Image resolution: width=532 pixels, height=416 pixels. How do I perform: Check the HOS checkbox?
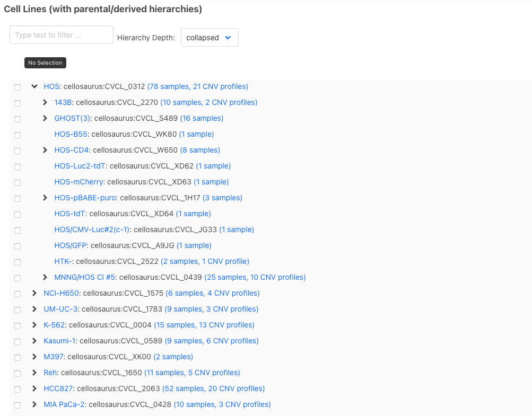pos(17,87)
